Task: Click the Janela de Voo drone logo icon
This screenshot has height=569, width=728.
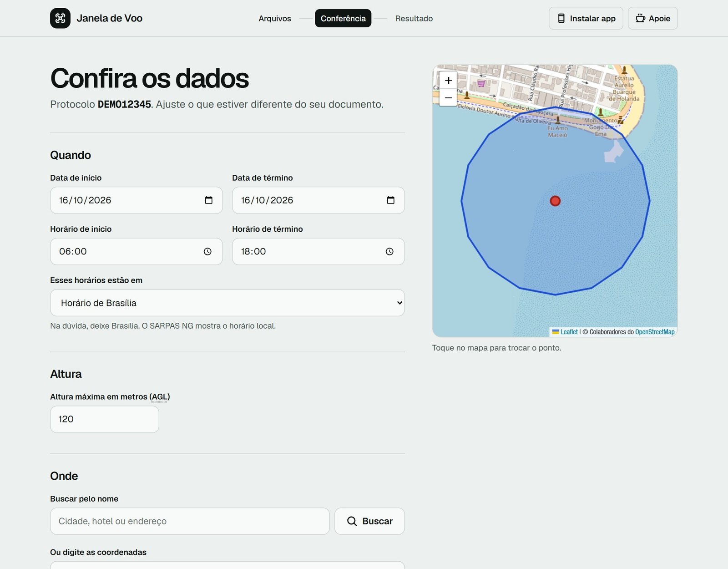Action: click(60, 18)
